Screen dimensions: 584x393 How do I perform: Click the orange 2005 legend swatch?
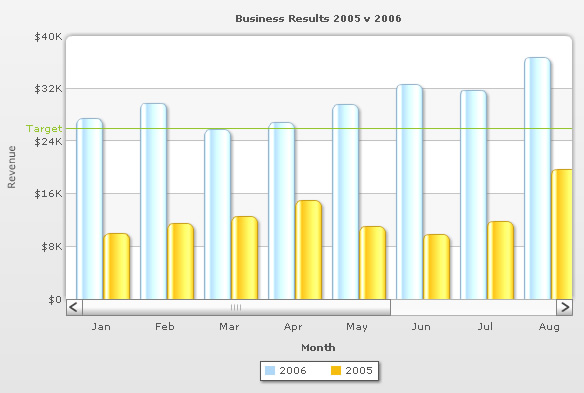(x=336, y=371)
